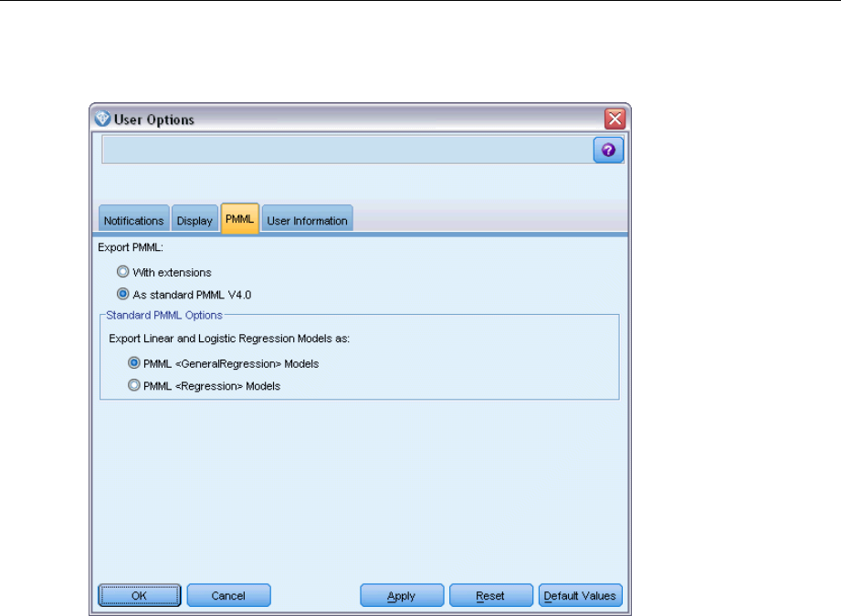Click the Standard PMML Options group label
The width and height of the screenshot is (841, 616).
[x=163, y=316]
